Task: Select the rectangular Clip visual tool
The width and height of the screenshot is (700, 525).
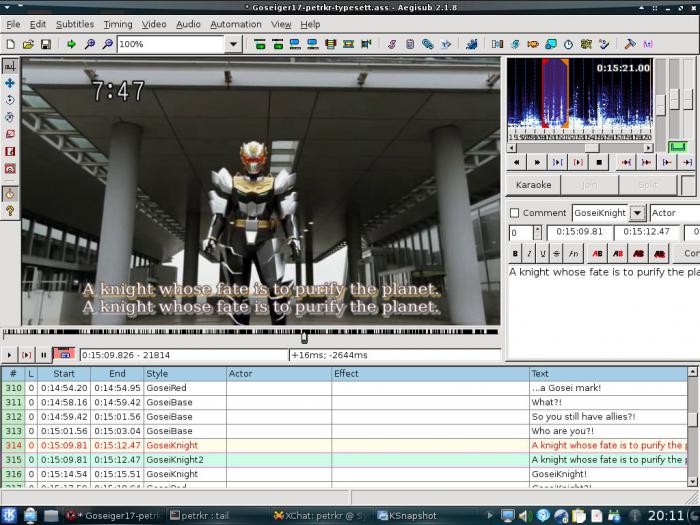Action: pos(10,151)
